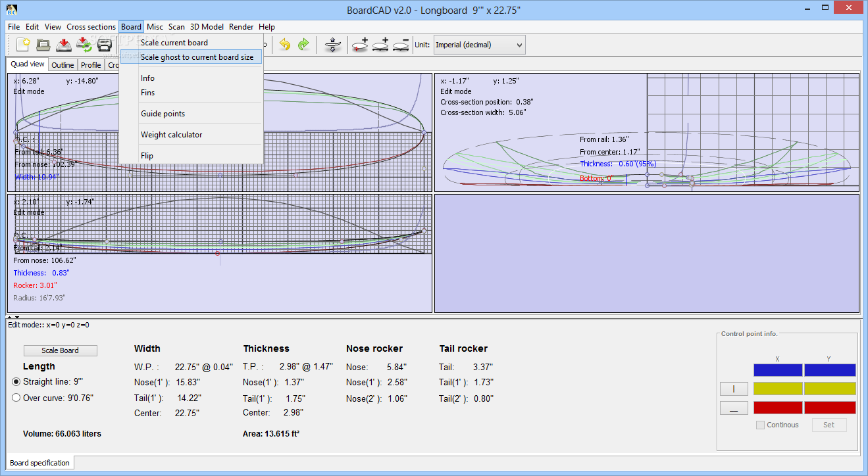Click the green Redo arrow
The width and height of the screenshot is (868, 476).
303,45
